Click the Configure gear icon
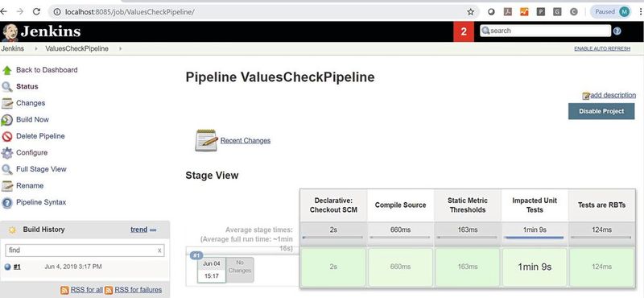Image resolution: width=644 pixels, height=298 pixels. [x=7, y=153]
